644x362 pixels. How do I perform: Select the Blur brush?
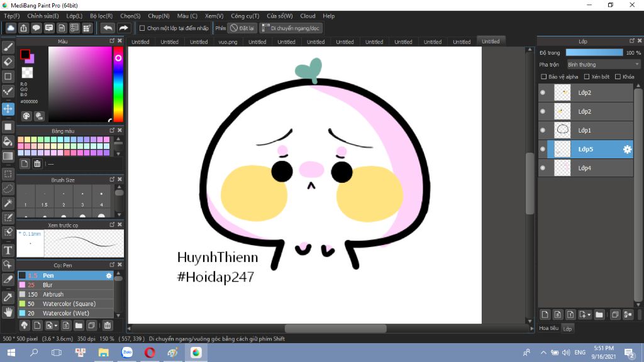point(65,285)
